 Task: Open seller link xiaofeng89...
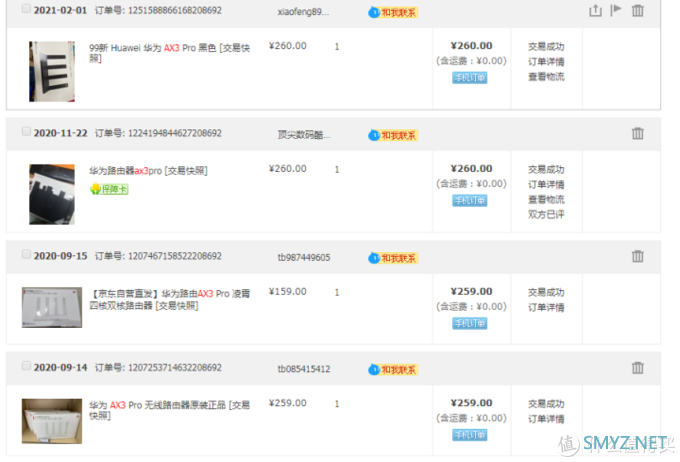pos(303,12)
